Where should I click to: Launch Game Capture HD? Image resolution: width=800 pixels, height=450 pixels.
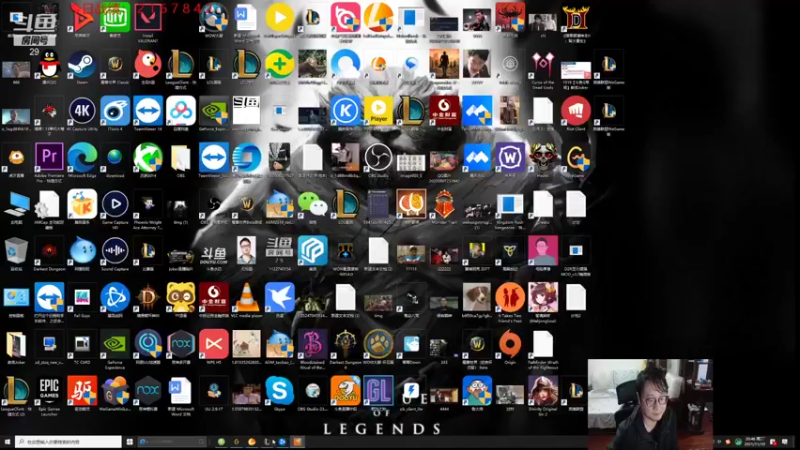(x=115, y=204)
